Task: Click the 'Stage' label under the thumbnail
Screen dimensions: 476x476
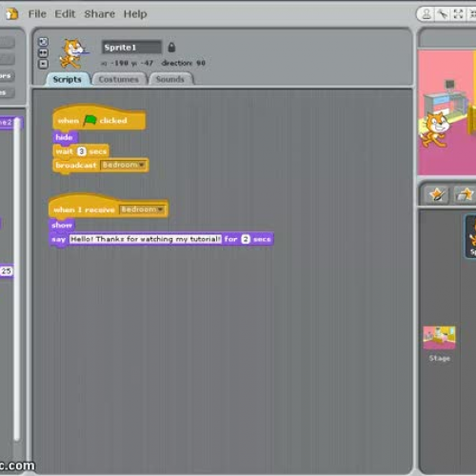Action: (440, 358)
